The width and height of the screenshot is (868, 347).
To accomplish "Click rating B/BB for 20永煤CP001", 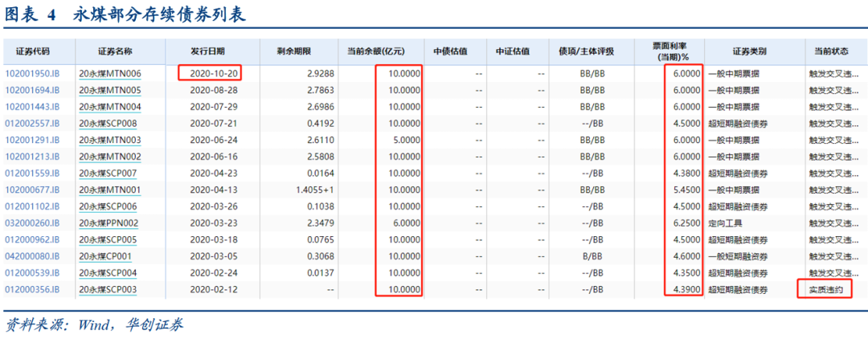I will tap(592, 256).
